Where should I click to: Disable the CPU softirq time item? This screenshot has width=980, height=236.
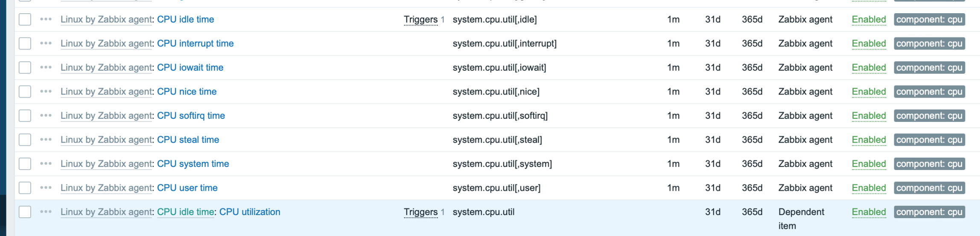(x=869, y=115)
